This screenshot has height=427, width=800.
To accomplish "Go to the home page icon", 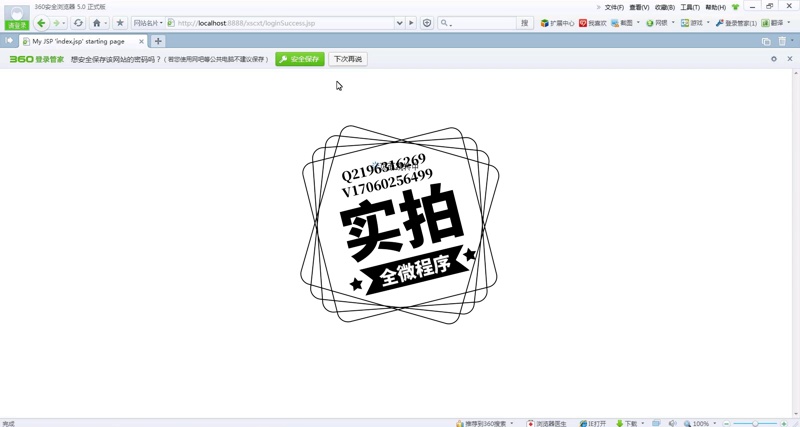I will pos(97,23).
